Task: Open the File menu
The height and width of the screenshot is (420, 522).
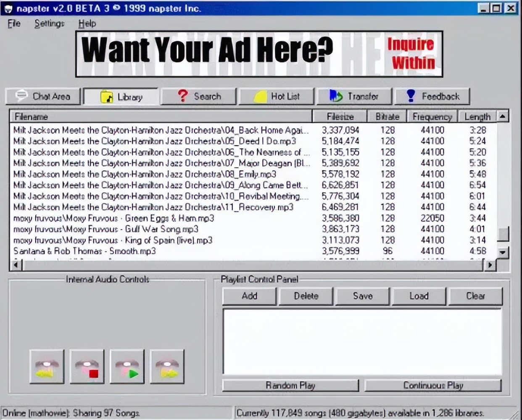Action: click(x=14, y=24)
